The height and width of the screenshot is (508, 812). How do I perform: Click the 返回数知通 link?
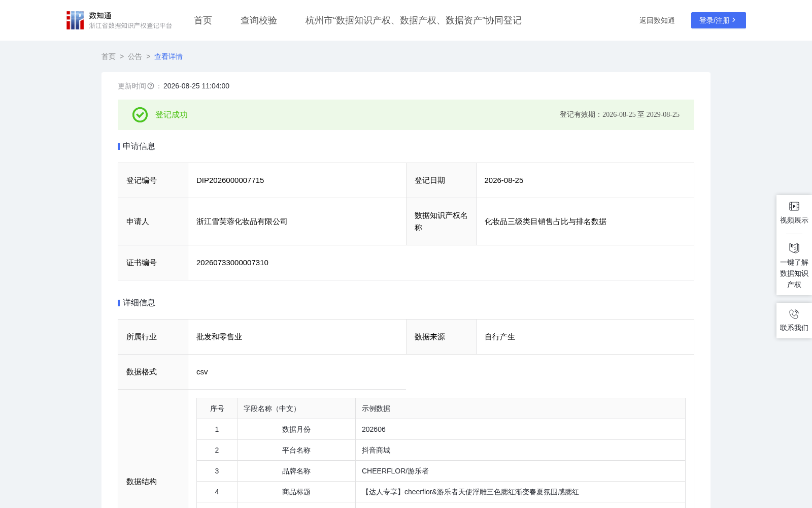pyautogui.click(x=657, y=20)
